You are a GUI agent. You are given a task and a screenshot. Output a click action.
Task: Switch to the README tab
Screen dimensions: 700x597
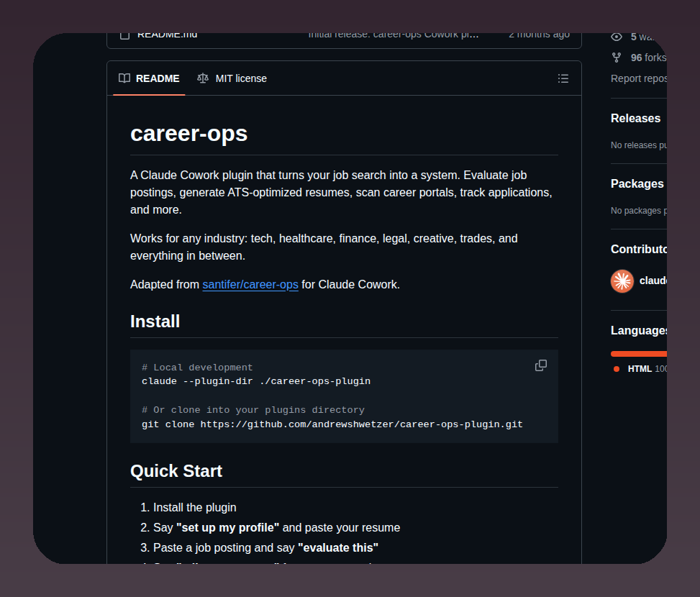(x=149, y=78)
